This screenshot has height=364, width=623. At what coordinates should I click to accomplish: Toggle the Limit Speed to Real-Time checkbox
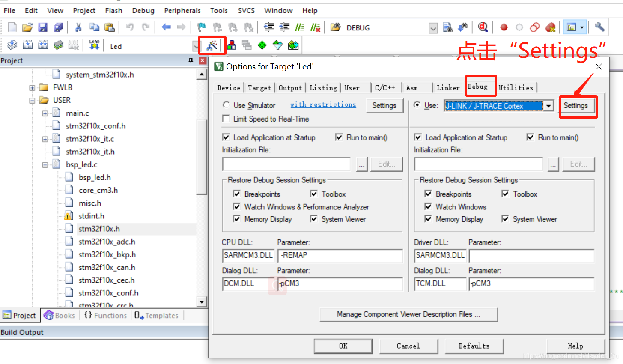click(226, 119)
